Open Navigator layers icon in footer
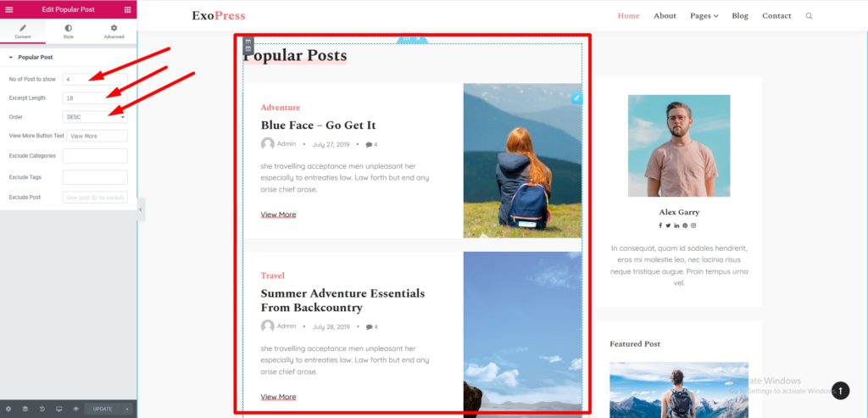The image size is (868, 418). (x=25, y=410)
